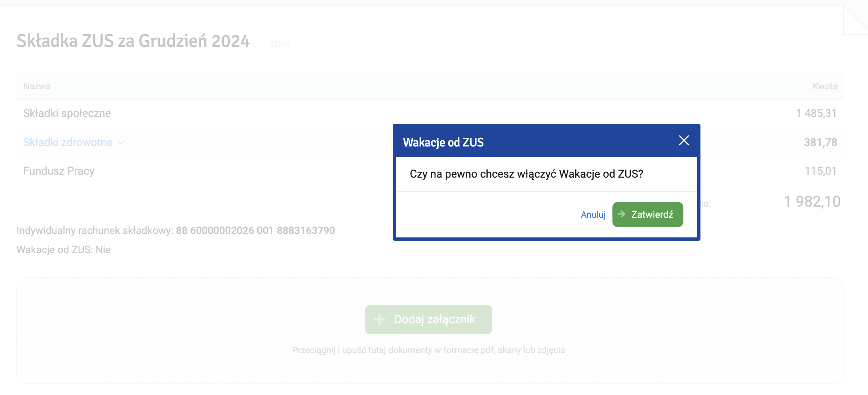Screen dimensions: 868x395
Task: Cancel with the Anuluj link
Action: [x=593, y=215]
